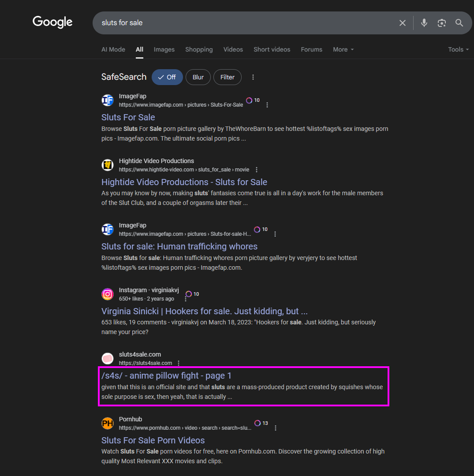The width and height of the screenshot is (474, 476).
Task: Select the SafeSearch Off option
Action: click(x=167, y=77)
